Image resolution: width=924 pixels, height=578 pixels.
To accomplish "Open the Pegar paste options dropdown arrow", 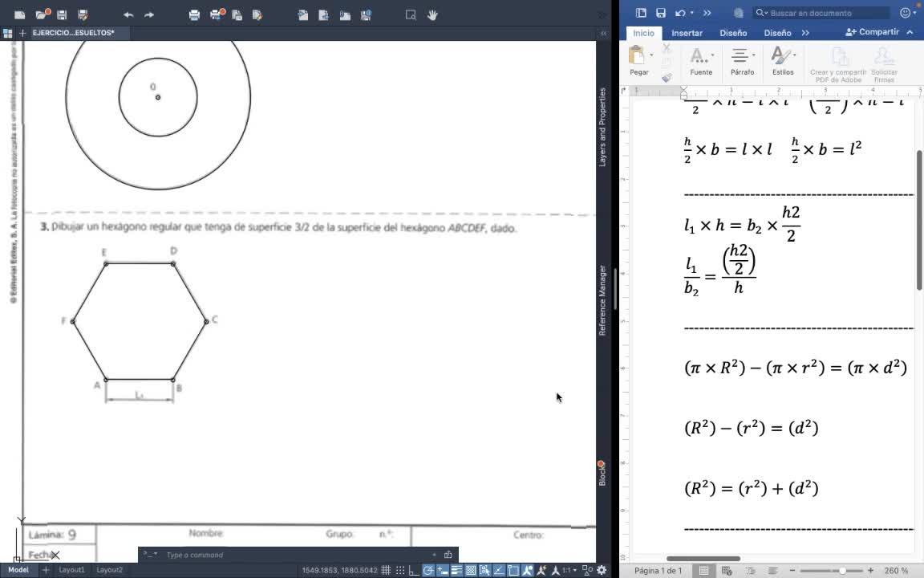I will tap(651, 55).
